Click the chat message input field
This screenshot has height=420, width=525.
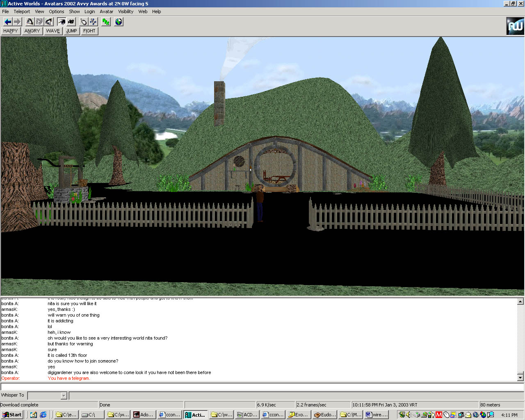[x=262, y=387]
